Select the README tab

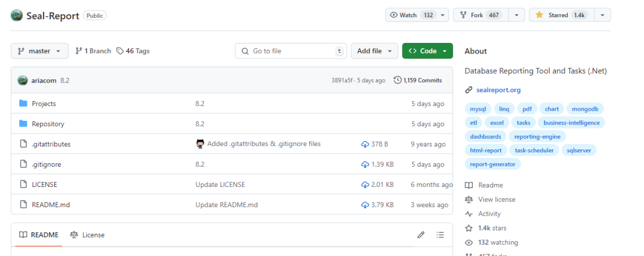(39, 235)
